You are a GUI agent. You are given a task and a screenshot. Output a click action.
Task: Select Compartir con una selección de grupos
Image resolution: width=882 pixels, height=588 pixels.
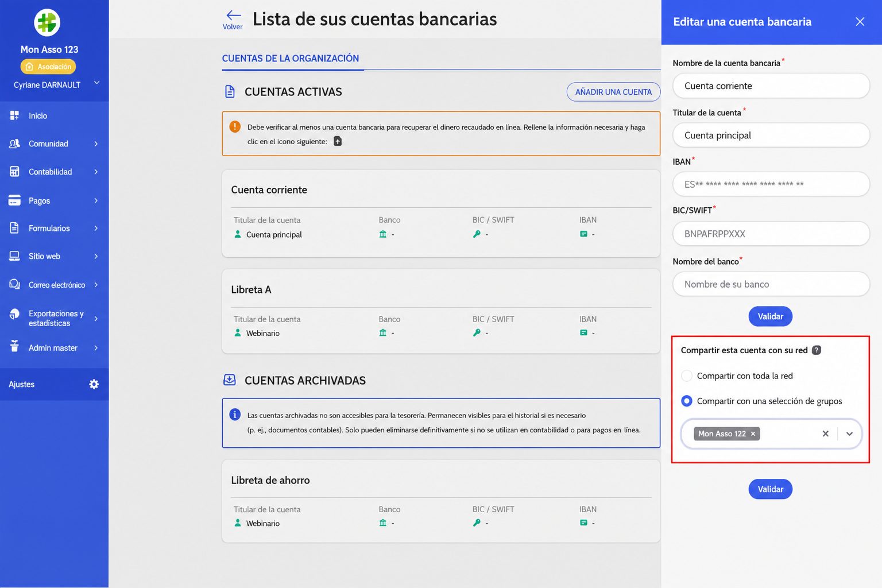click(687, 401)
